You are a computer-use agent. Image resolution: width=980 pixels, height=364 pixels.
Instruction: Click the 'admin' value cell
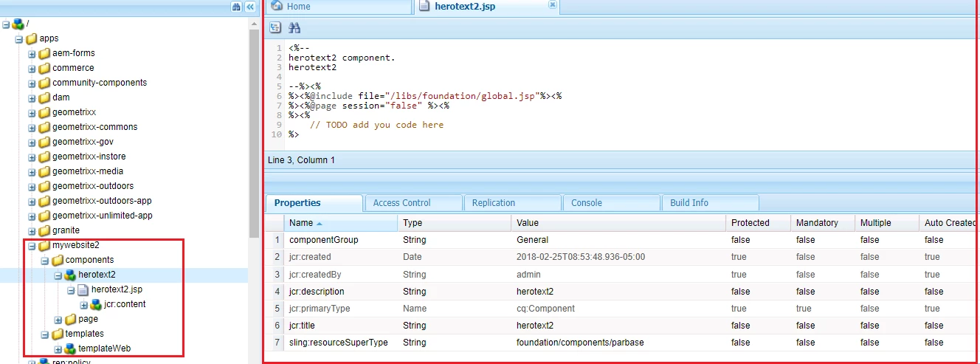[528, 275]
